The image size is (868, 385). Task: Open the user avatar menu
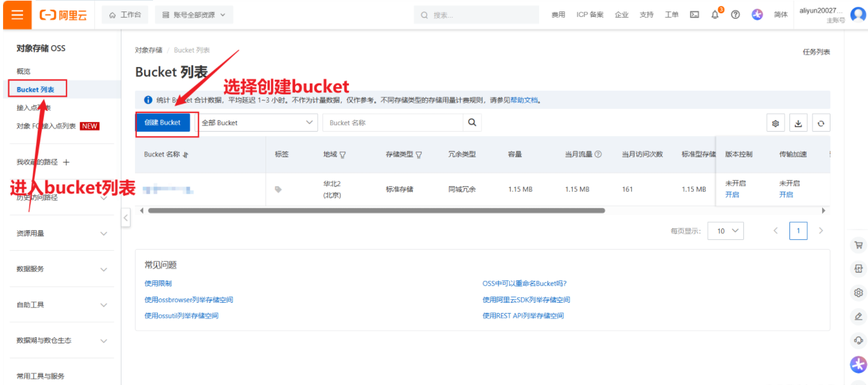(x=858, y=15)
